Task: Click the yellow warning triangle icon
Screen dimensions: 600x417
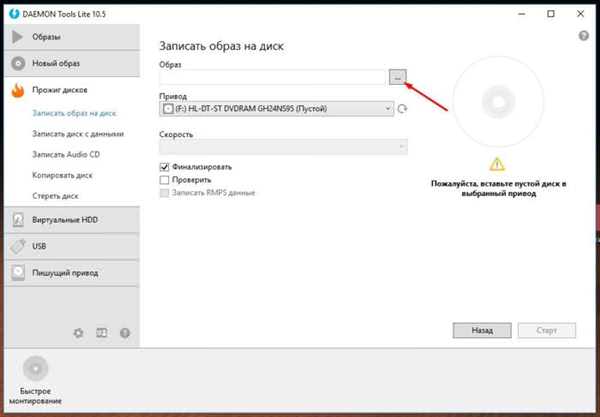Action: [x=497, y=165]
